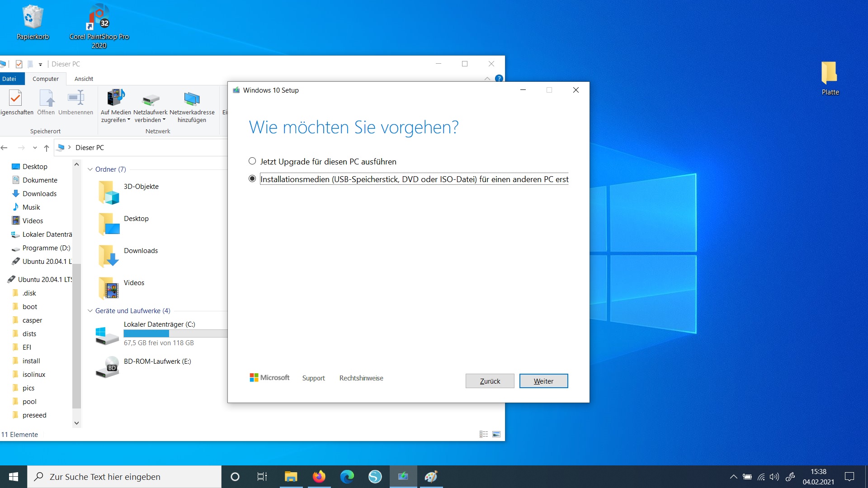Switch to large icons view in the status bar

pos(496,434)
